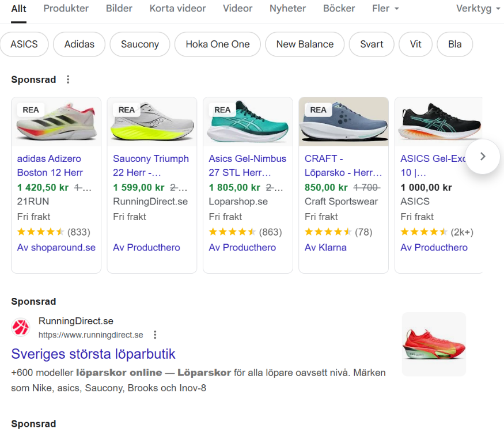Click the (863) star rating
The height and width of the screenshot is (432, 504).
(245, 232)
